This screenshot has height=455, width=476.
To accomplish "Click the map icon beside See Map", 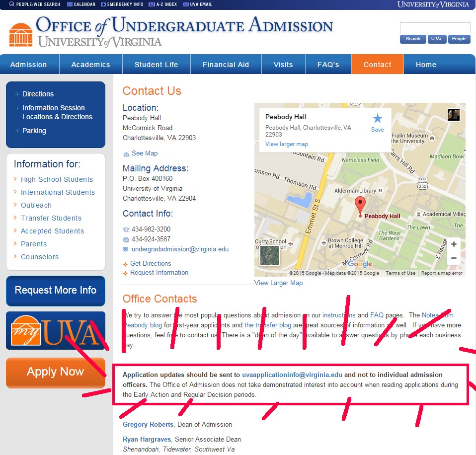I will click(x=126, y=154).
